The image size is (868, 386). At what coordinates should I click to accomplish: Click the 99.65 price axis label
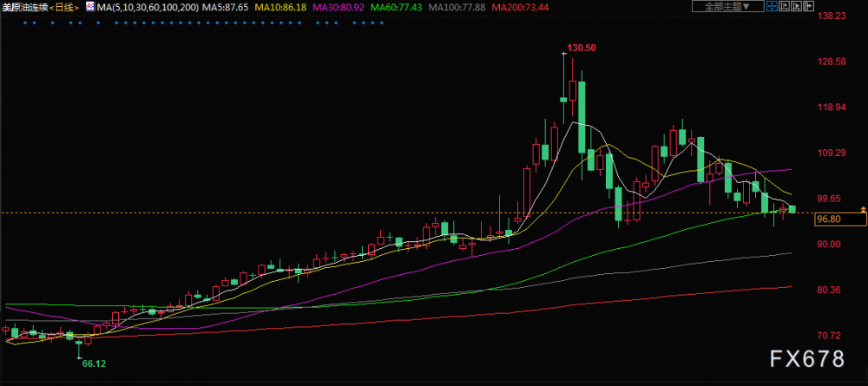pyautogui.click(x=830, y=198)
